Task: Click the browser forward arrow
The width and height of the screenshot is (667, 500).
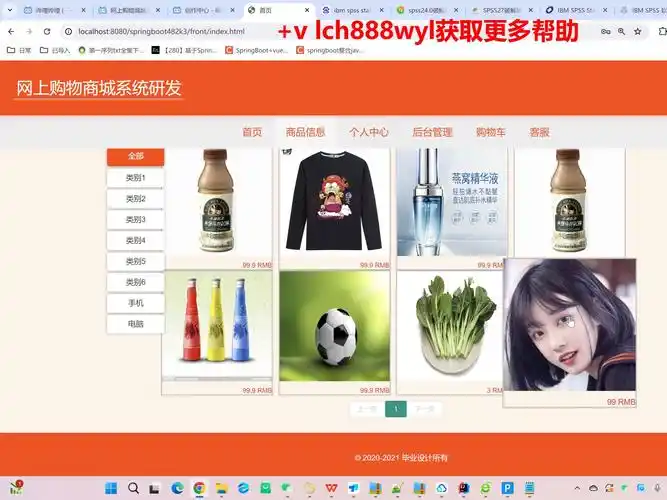Action: click(29, 31)
